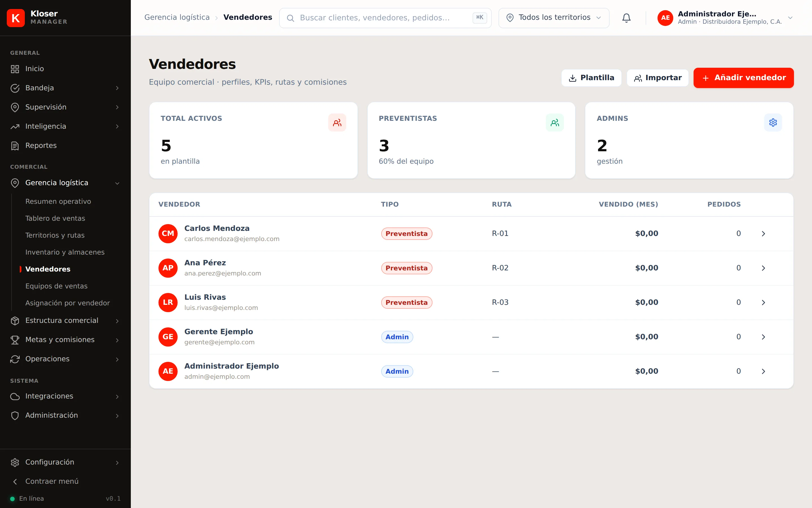Focus the search clientes field
The height and width of the screenshot is (508, 812).
385,18
